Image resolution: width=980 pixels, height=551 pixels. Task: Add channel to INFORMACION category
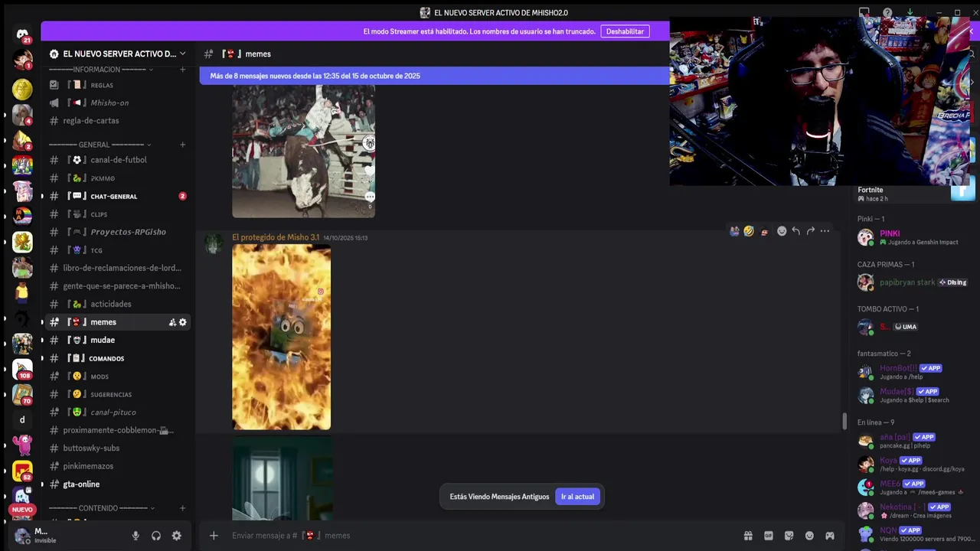tap(182, 70)
